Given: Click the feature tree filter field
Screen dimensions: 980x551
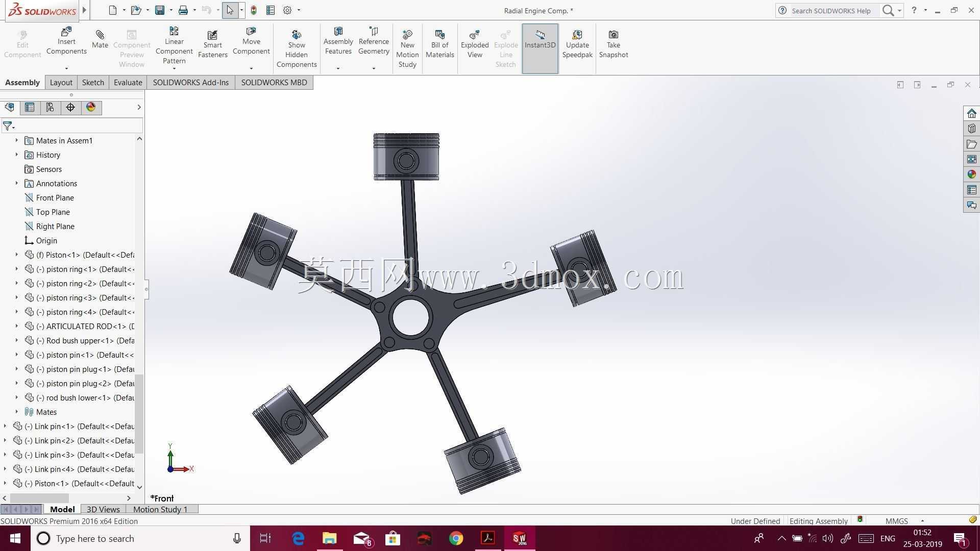Looking at the screenshot, I should 72,126.
